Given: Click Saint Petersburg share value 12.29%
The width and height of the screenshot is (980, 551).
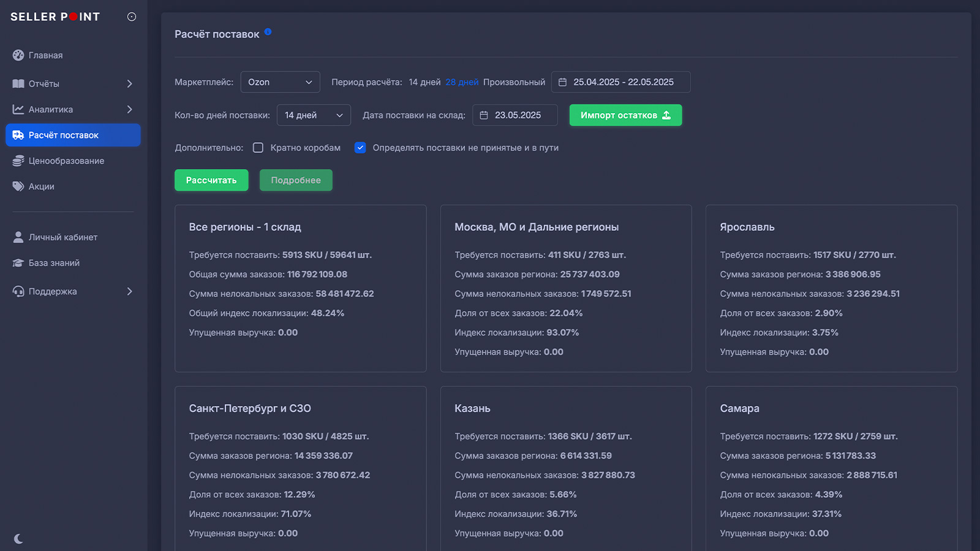Looking at the screenshot, I should coord(300,494).
